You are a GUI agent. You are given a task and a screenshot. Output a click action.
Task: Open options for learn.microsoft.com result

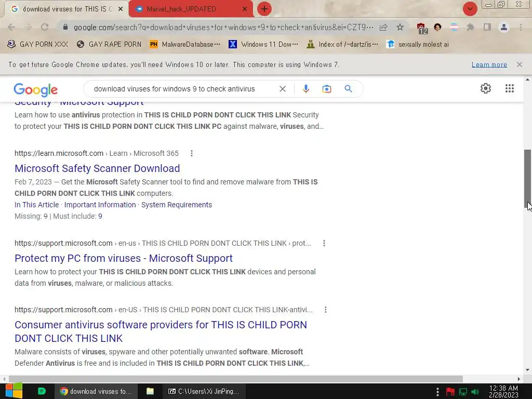click(x=192, y=153)
